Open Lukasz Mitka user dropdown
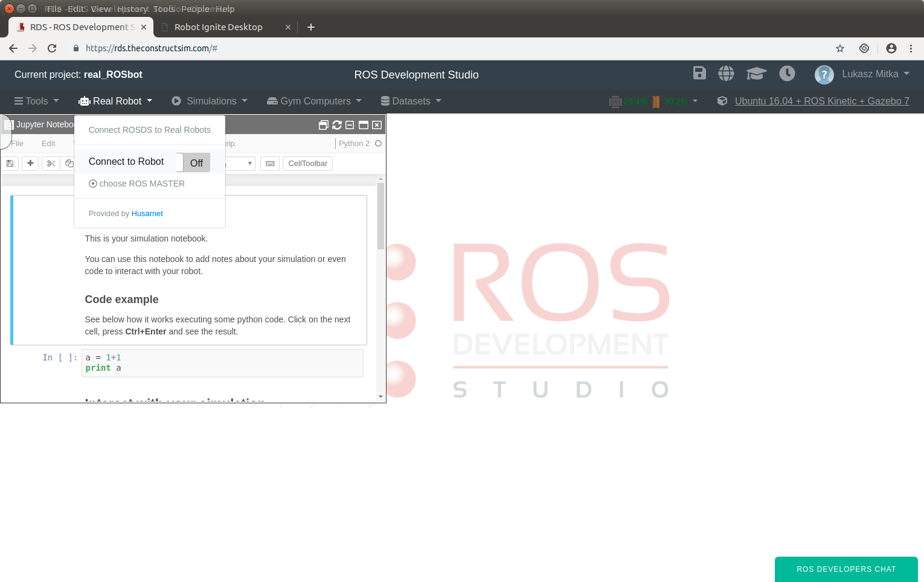The image size is (924, 582). [x=876, y=74]
